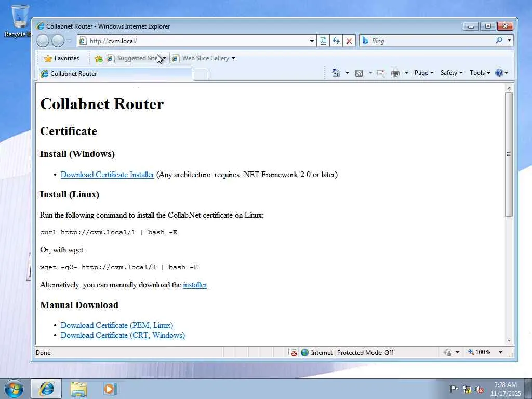
Task: Click Internet Explorer taskbar icon
Action: coord(46,389)
